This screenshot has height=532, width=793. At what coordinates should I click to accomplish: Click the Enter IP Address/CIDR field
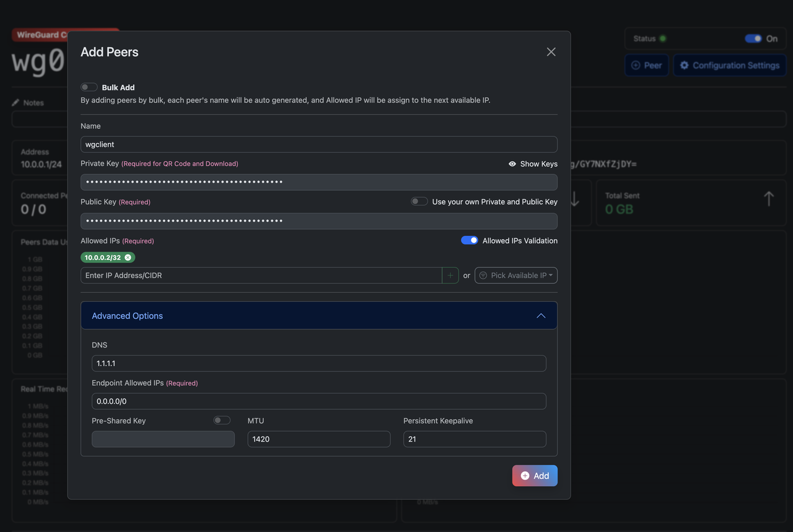260,275
